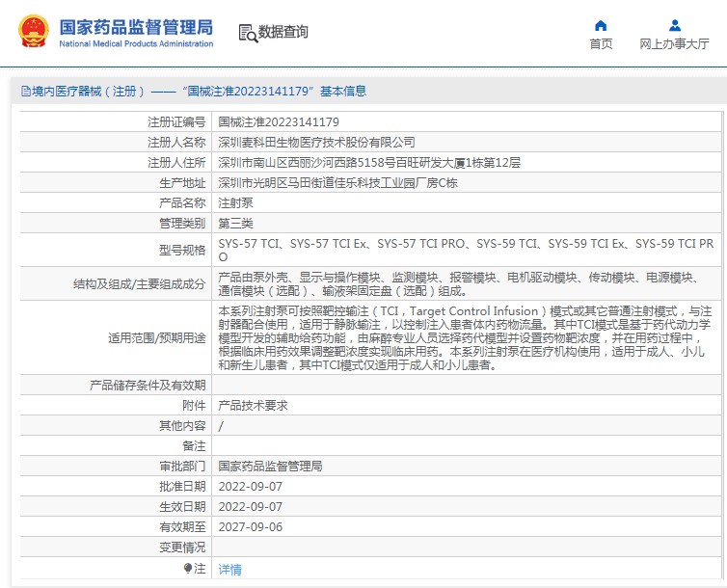Click the 产品储存条件及有效期 label

(x=148, y=385)
